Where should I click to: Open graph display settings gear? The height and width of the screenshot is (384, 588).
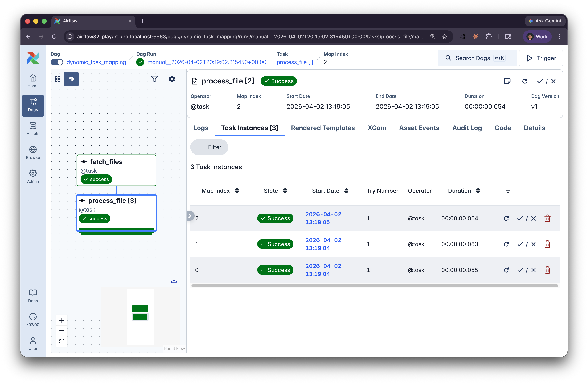click(172, 79)
